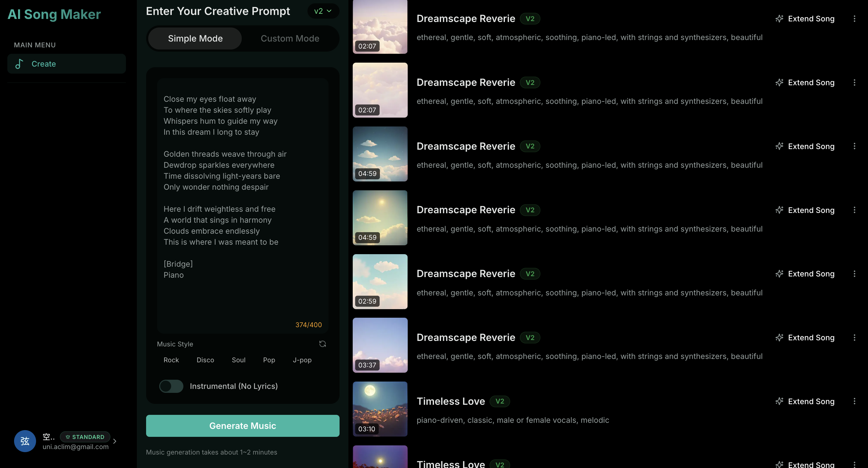Screen dimensions: 868x468
Task: Open more options for Timeless Love 03:10
Action: [854, 401]
